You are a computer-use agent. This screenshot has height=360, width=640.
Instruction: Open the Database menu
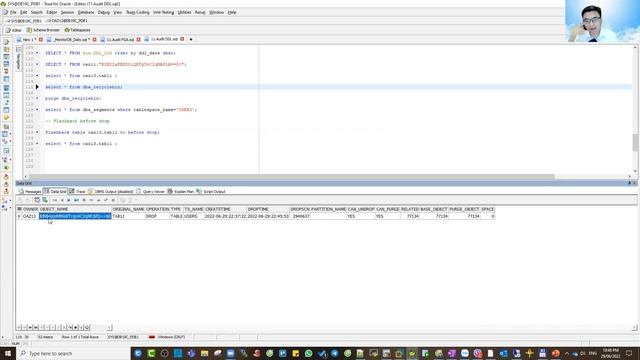86,12
